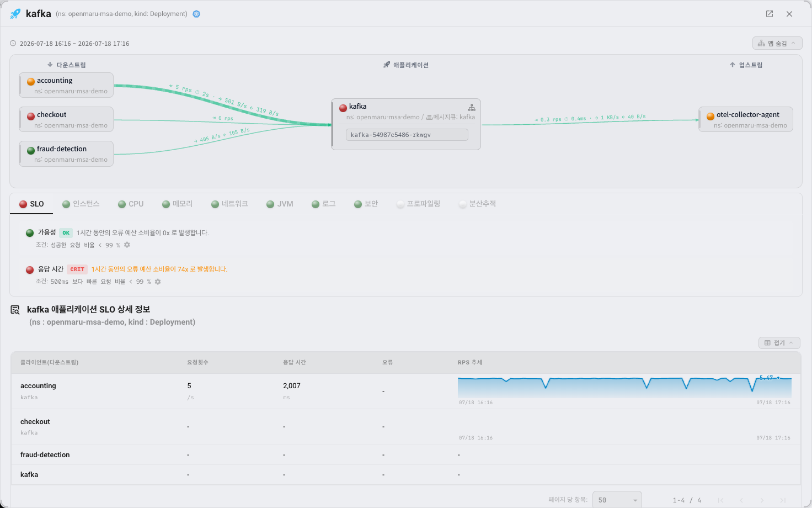Open kafka details in a new window
Viewport: 812px width, 508px height.
pos(770,14)
